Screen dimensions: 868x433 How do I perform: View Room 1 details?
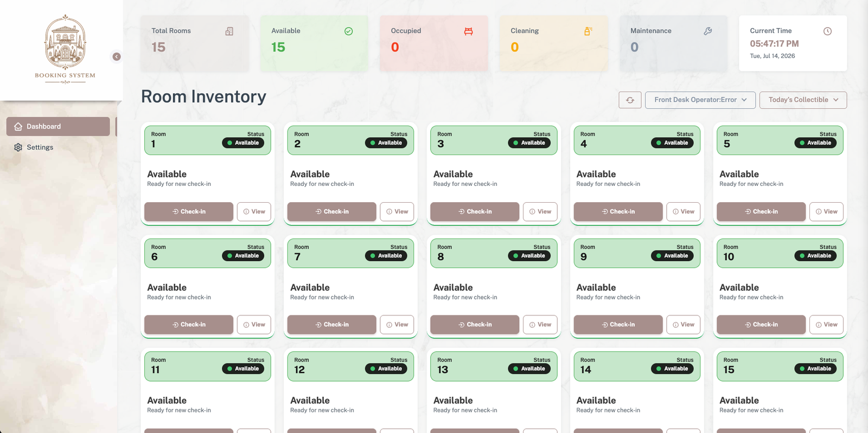point(254,211)
